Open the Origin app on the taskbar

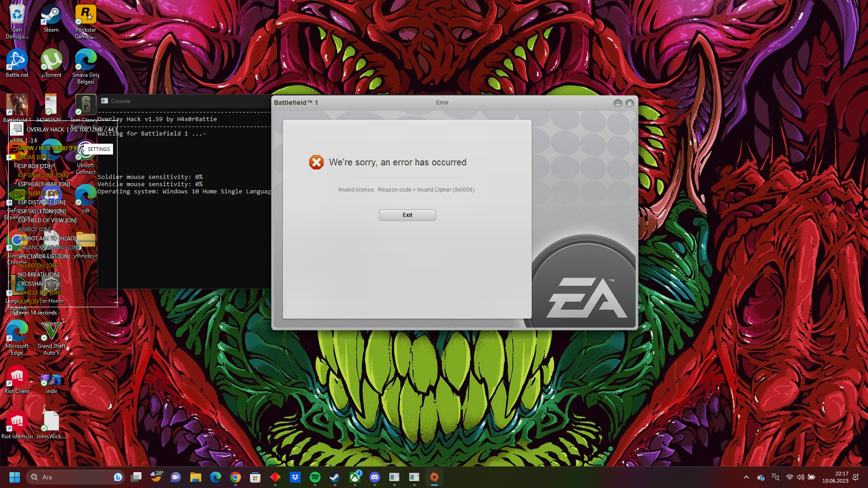[x=434, y=477]
